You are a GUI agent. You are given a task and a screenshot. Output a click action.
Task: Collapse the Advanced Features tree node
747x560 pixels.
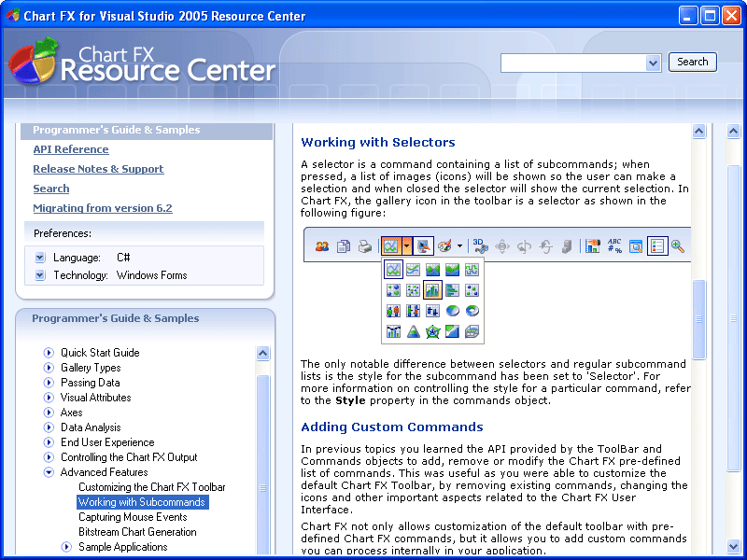(49, 472)
